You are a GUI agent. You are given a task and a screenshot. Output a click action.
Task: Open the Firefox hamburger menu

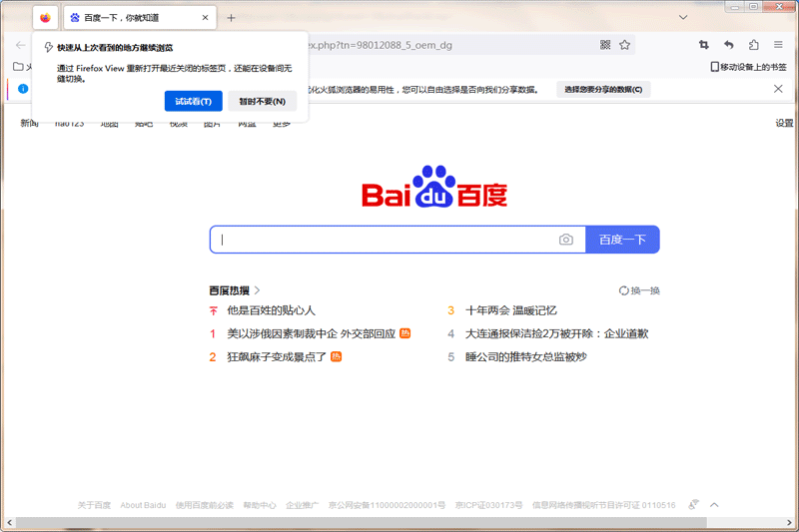779,45
